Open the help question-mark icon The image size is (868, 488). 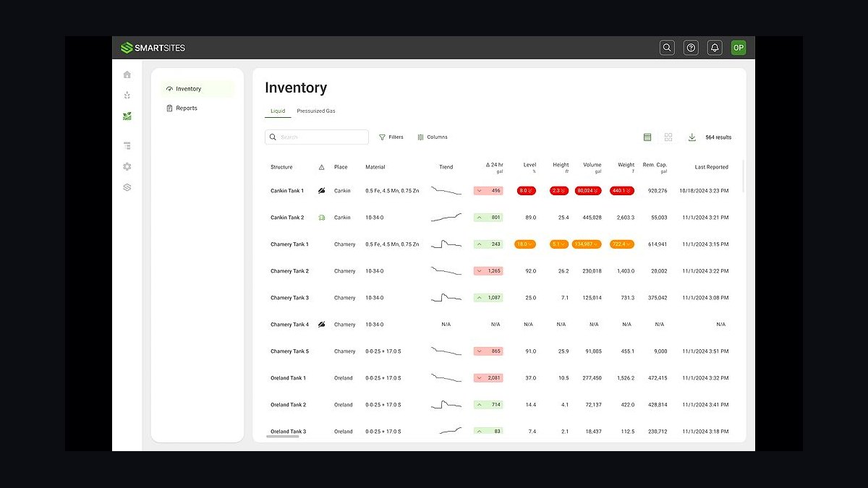691,48
